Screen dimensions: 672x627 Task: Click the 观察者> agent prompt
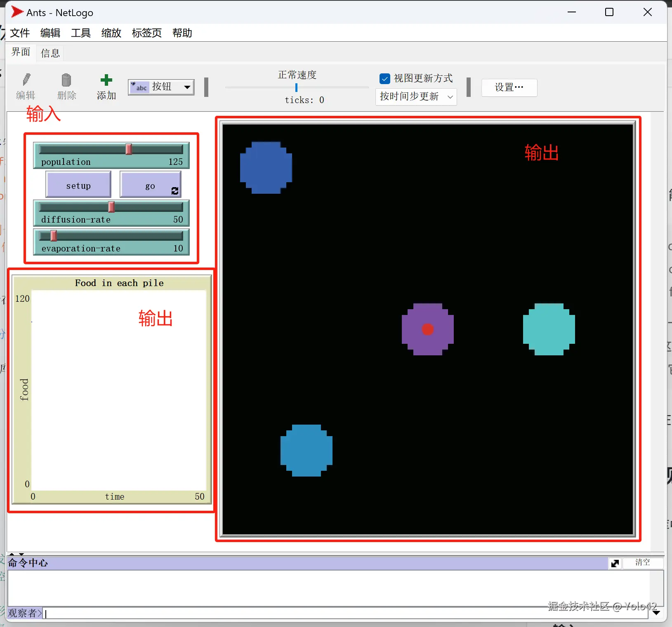[25, 613]
